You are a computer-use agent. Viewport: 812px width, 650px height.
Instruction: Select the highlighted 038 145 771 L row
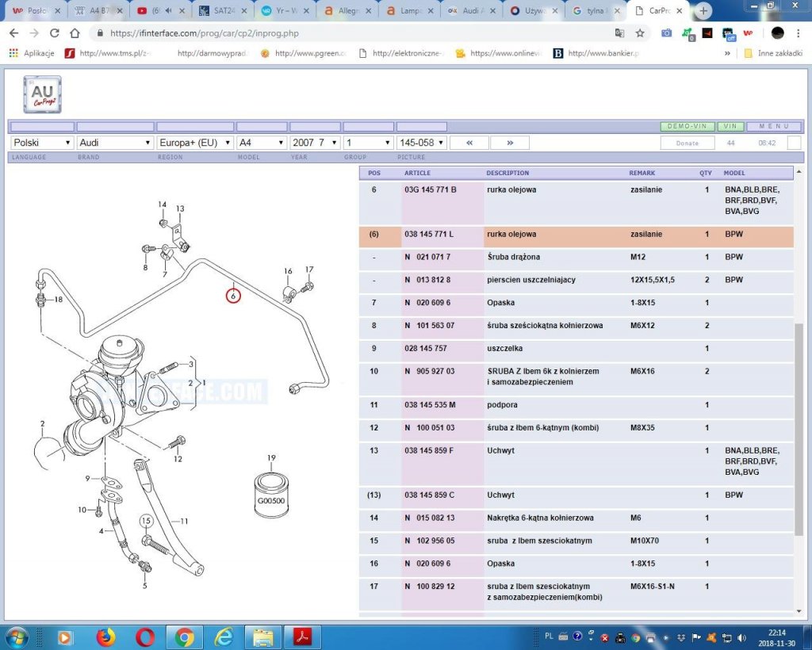tap(576, 236)
